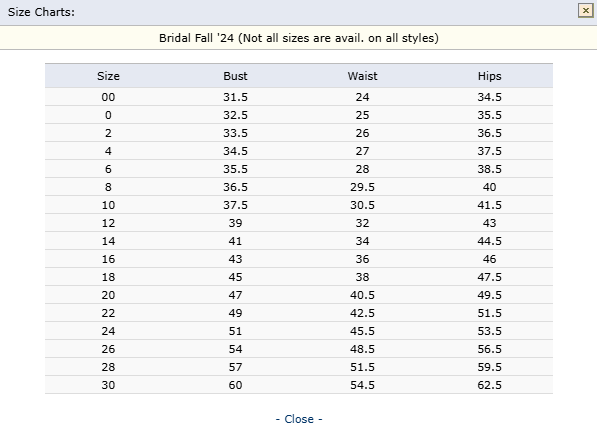Screen dimensions: 597x438
Task: Select the size 00 row label
Action: 108,97
